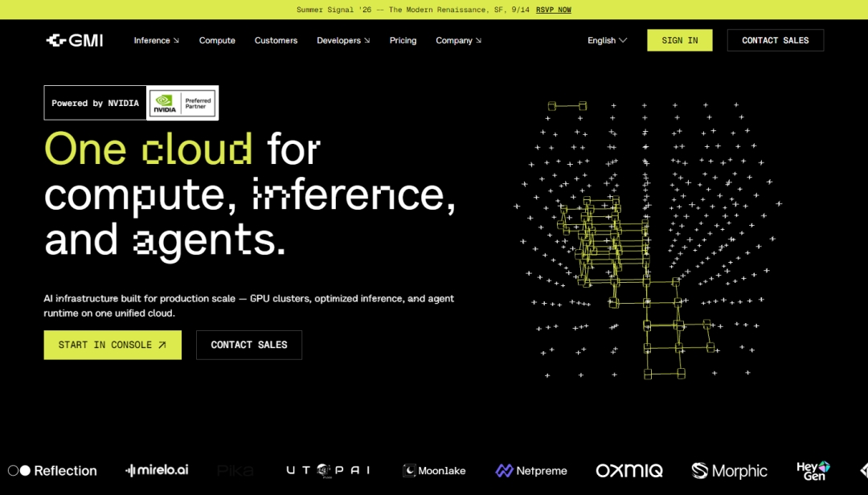The width and height of the screenshot is (868, 495).
Task: Click the 'One cloud for' headline
Action: click(182, 149)
